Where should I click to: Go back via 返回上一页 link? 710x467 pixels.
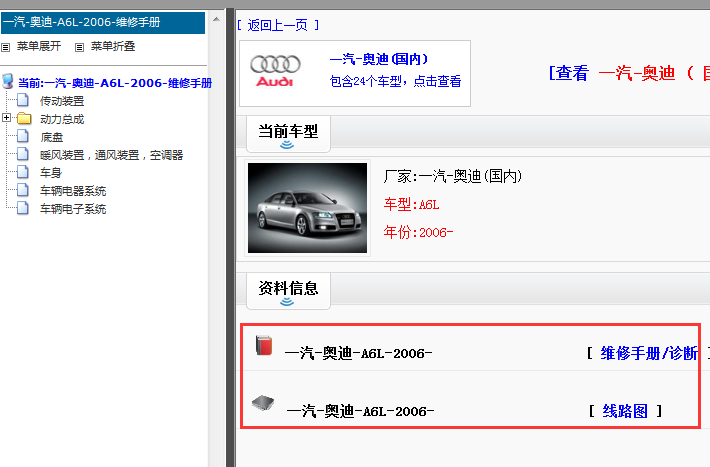(278, 25)
